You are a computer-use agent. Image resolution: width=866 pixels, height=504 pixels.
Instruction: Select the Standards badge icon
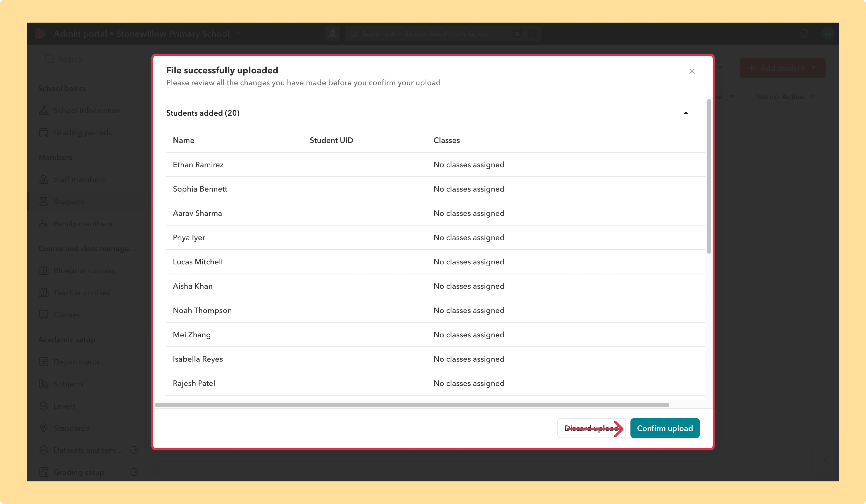(44, 428)
